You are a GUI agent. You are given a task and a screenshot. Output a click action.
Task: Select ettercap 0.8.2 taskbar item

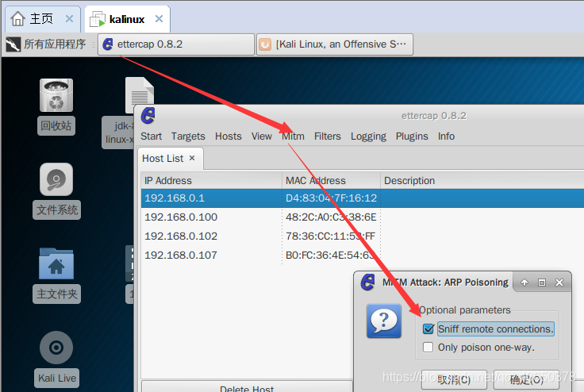pos(176,44)
